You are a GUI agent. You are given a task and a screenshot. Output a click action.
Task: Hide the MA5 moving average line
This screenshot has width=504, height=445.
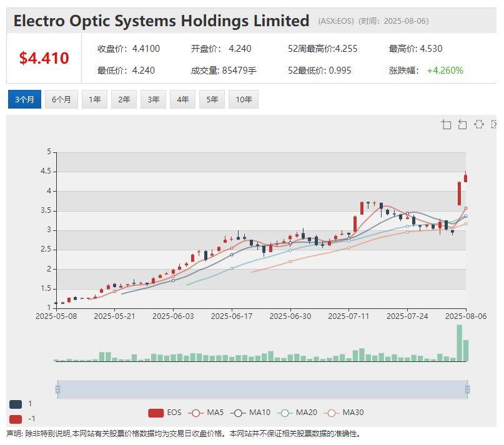click(205, 413)
